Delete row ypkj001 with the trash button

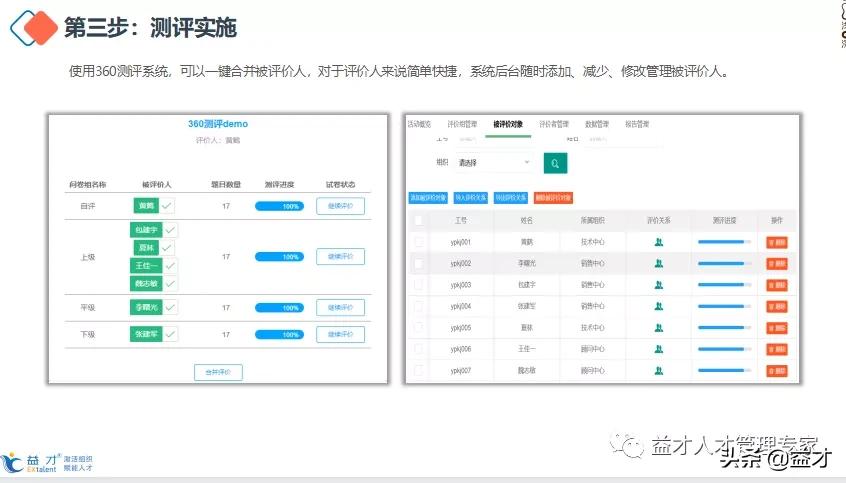[777, 242]
